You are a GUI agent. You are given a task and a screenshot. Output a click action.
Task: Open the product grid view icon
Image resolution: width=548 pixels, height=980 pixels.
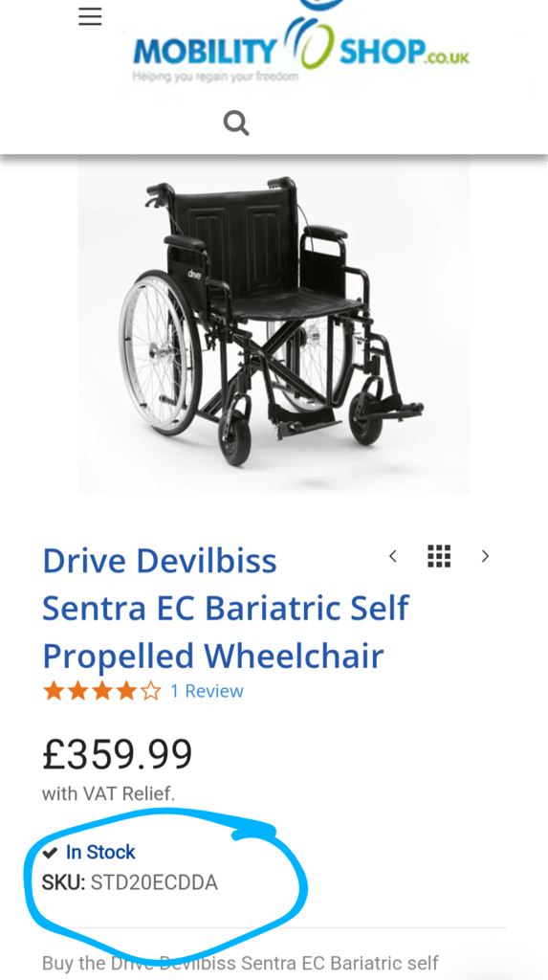tap(439, 556)
